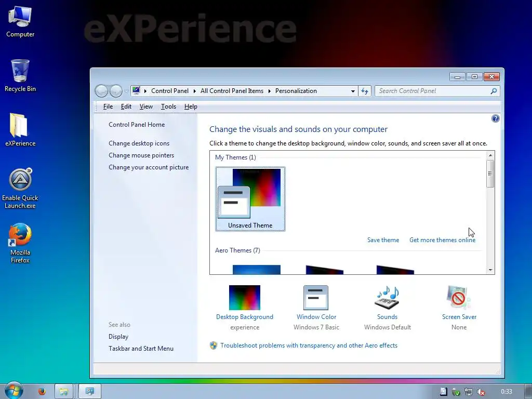532x399 pixels.
Task: Click the Screen Saver text link
Action: click(x=459, y=317)
